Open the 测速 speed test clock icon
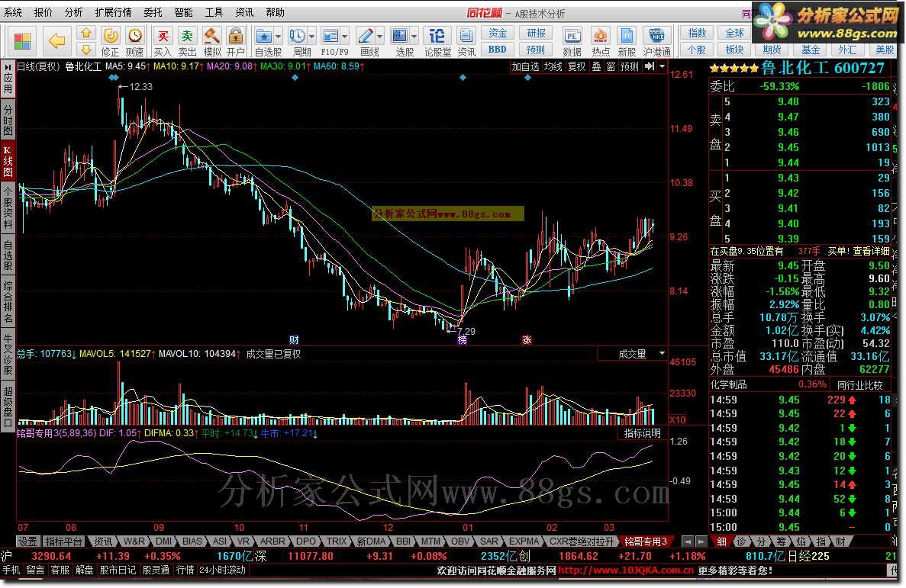 click(134, 42)
